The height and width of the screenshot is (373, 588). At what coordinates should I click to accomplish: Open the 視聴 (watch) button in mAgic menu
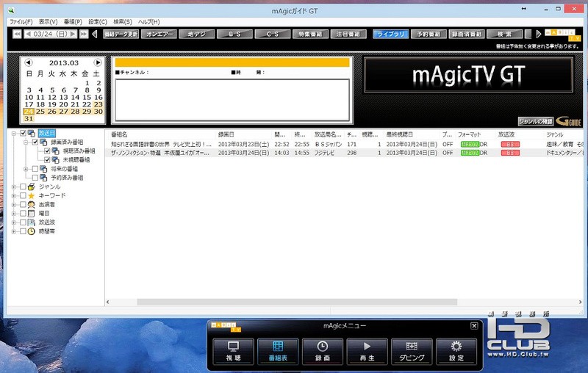(233, 351)
